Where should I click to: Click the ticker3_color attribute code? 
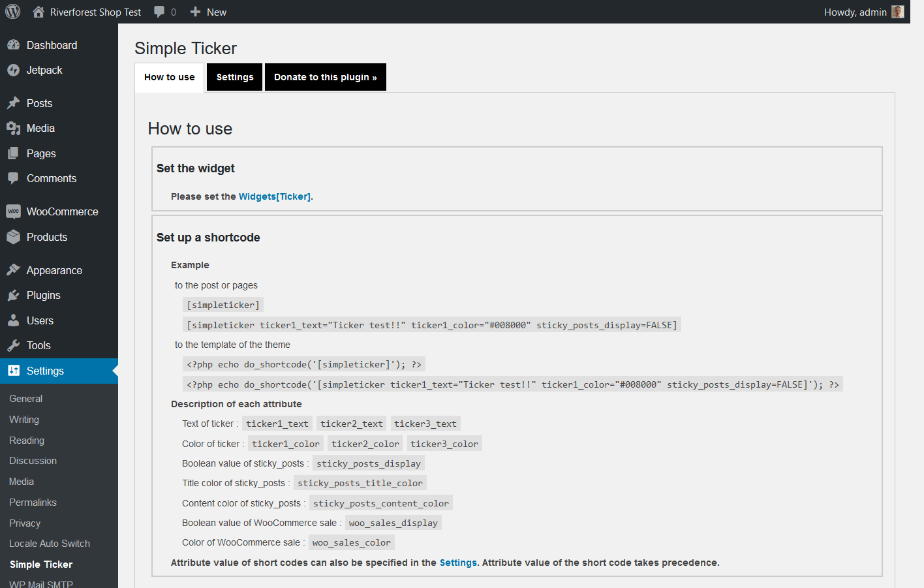coord(444,444)
